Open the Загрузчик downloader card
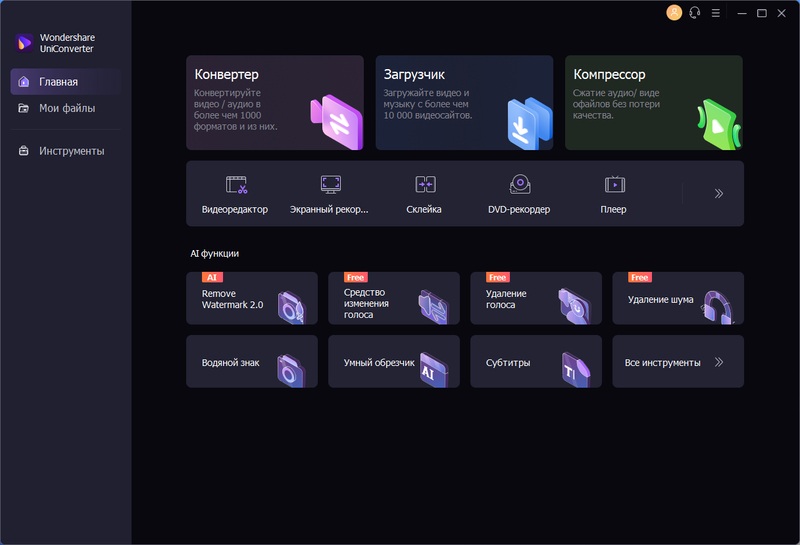This screenshot has width=800, height=545. pos(464,103)
